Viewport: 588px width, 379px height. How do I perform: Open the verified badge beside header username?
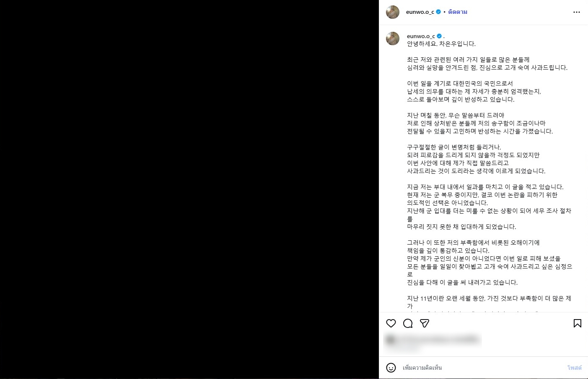(x=438, y=12)
